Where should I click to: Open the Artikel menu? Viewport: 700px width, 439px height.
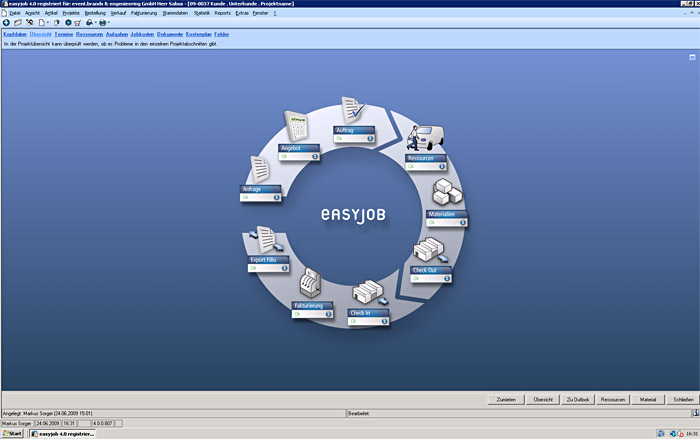(51, 13)
